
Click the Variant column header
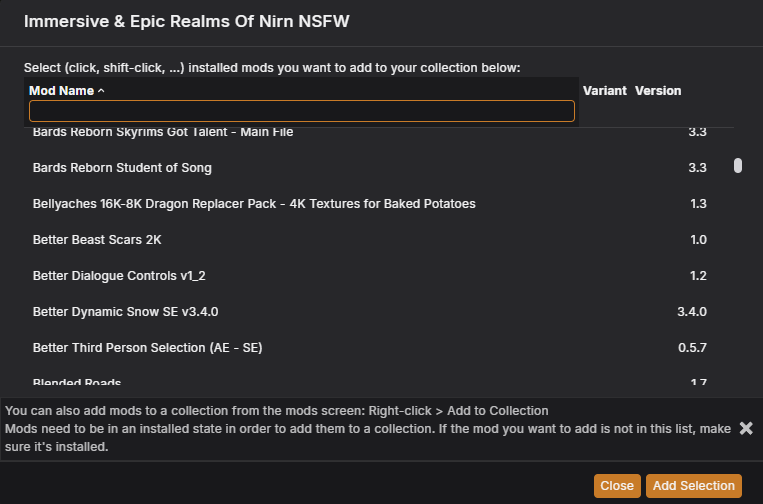tap(604, 91)
